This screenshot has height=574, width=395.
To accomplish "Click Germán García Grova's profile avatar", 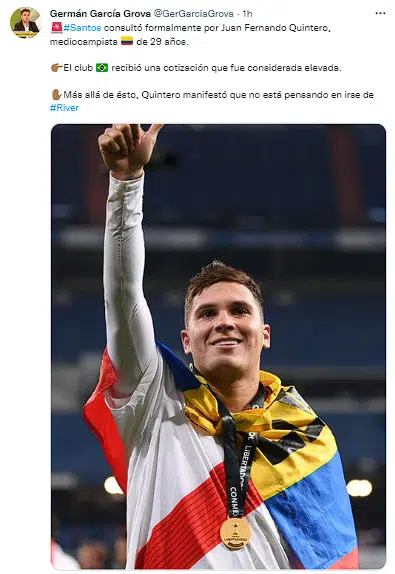I will click(25, 22).
